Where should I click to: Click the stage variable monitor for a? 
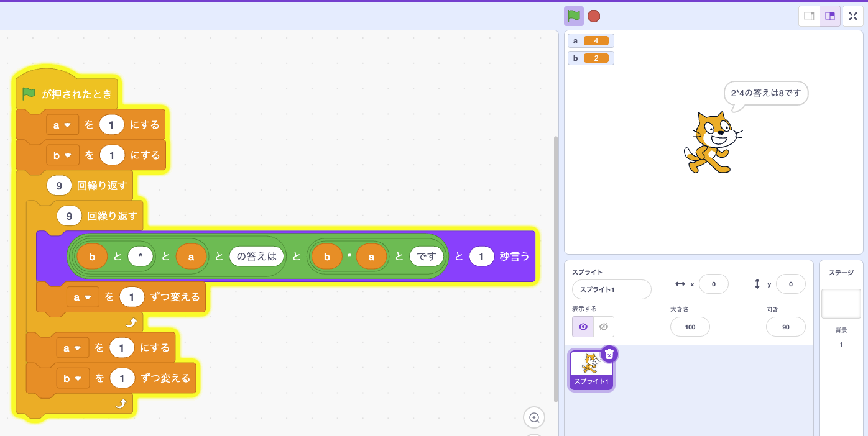coord(591,40)
